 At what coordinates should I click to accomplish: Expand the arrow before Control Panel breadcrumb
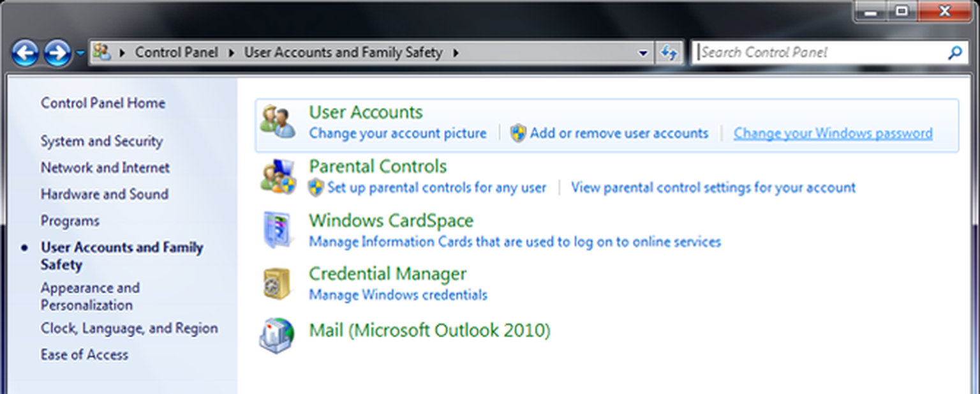[122, 53]
